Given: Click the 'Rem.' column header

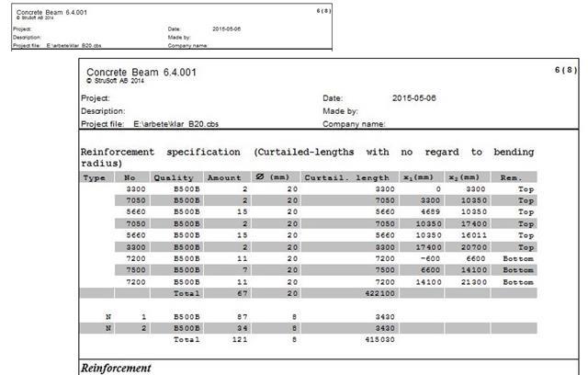Looking at the screenshot, I should 511,177.
